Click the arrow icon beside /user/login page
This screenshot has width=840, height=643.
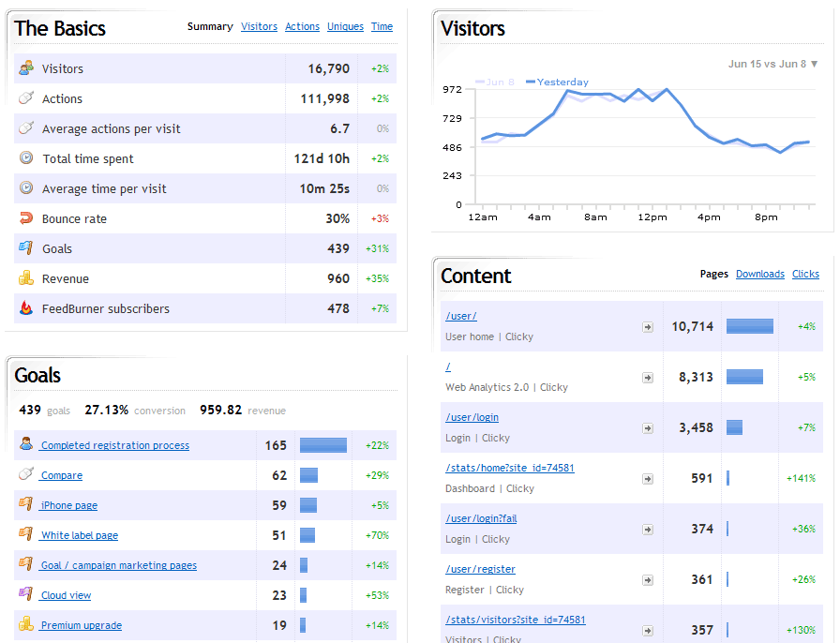coord(647,427)
